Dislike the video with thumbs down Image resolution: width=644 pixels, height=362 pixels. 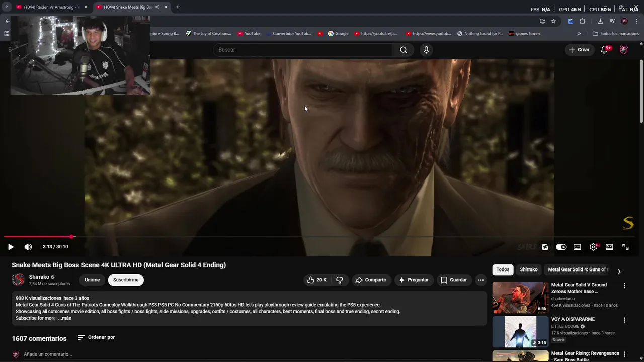(x=340, y=280)
